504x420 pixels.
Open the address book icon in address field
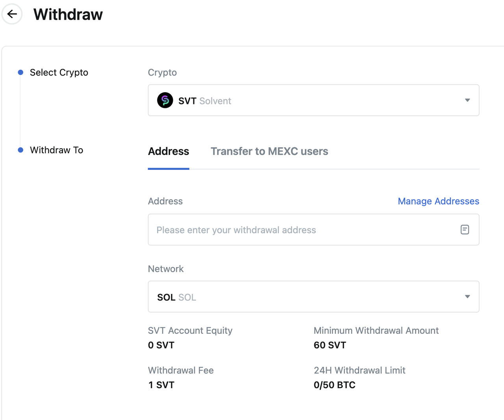(x=465, y=230)
